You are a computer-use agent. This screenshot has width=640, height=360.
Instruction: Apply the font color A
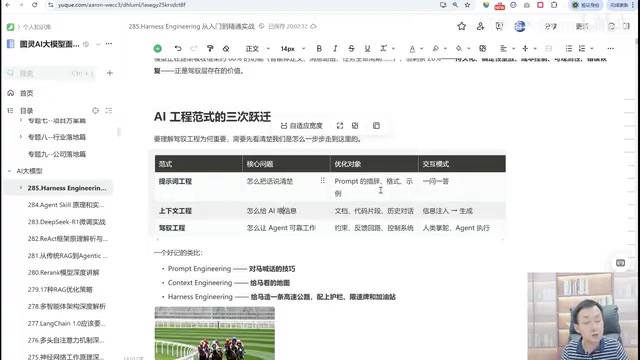click(412, 49)
